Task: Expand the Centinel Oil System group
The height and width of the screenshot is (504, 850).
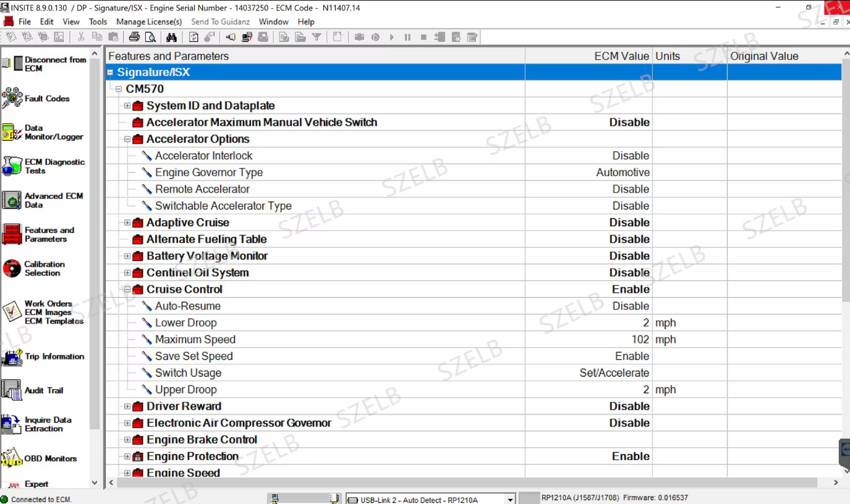Action: pos(127,272)
